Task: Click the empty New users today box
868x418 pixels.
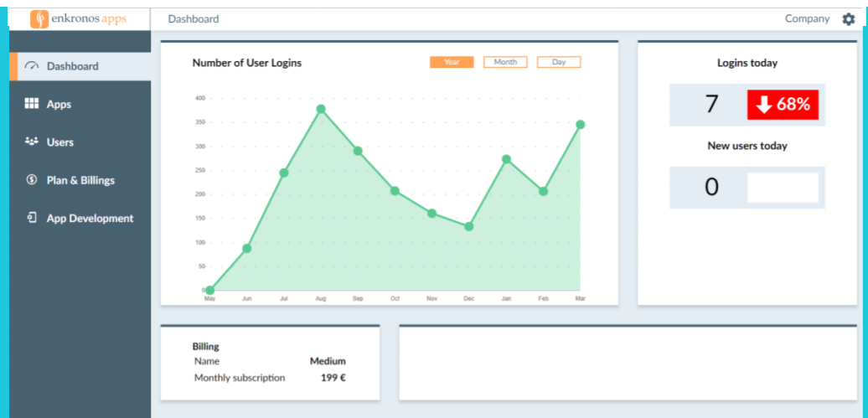Action: click(783, 188)
